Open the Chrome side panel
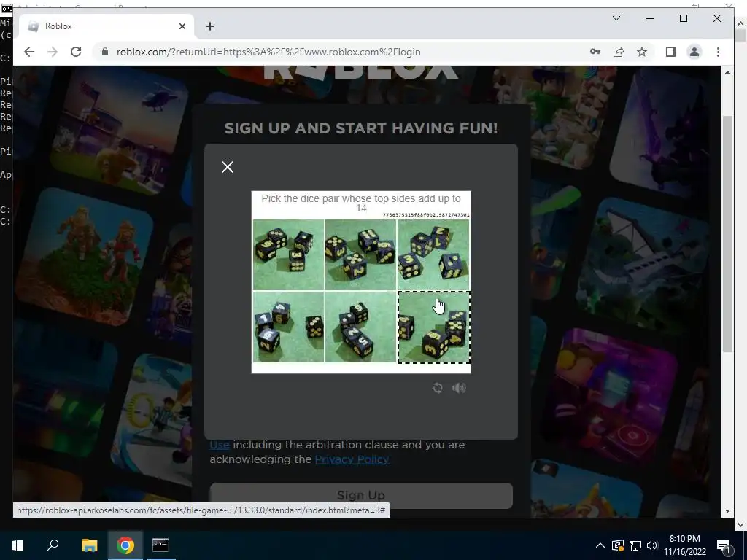The width and height of the screenshot is (747, 560). tap(671, 52)
